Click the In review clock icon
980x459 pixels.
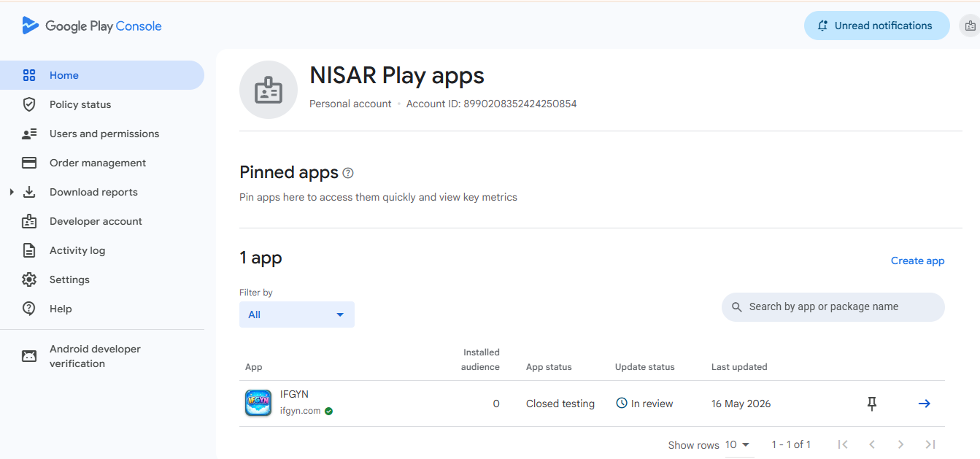point(622,403)
